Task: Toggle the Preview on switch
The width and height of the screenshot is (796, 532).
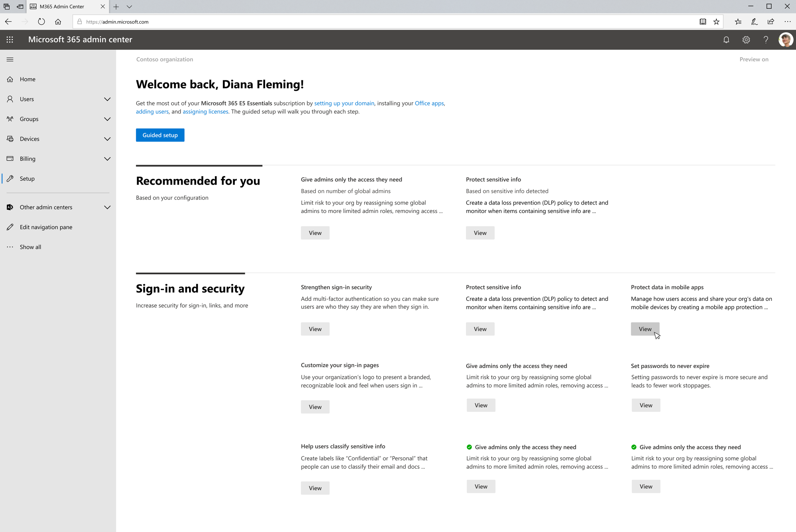Action: tap(754, 59)
